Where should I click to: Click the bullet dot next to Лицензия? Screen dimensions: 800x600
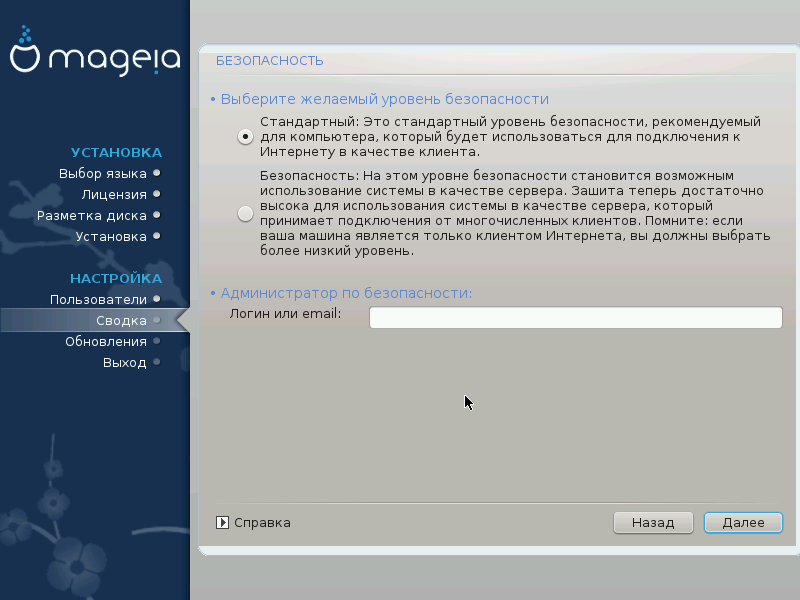pos(157,194)
